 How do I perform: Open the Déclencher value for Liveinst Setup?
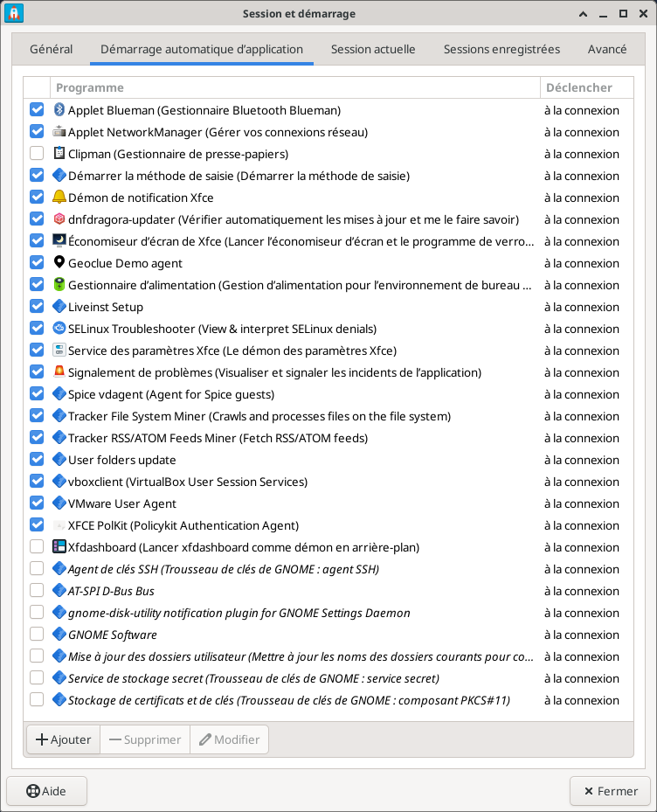581,307
